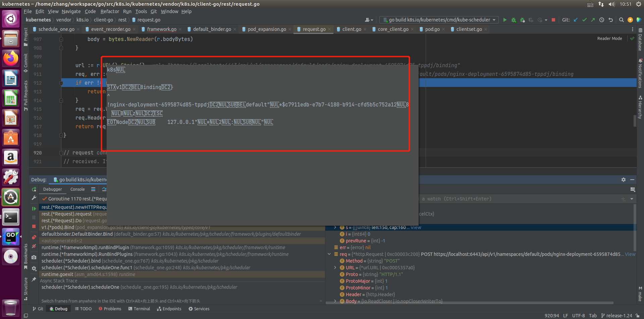This screenshot has width=644, height=319.
Task: Start debugging with the bug icon
Action: pyautogui.click(x=514, y=20)
